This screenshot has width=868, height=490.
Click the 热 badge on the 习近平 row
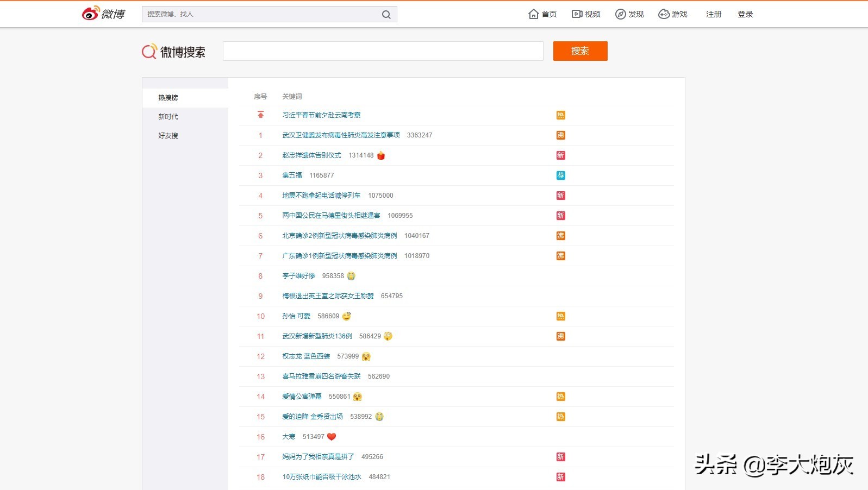point(561,115)
